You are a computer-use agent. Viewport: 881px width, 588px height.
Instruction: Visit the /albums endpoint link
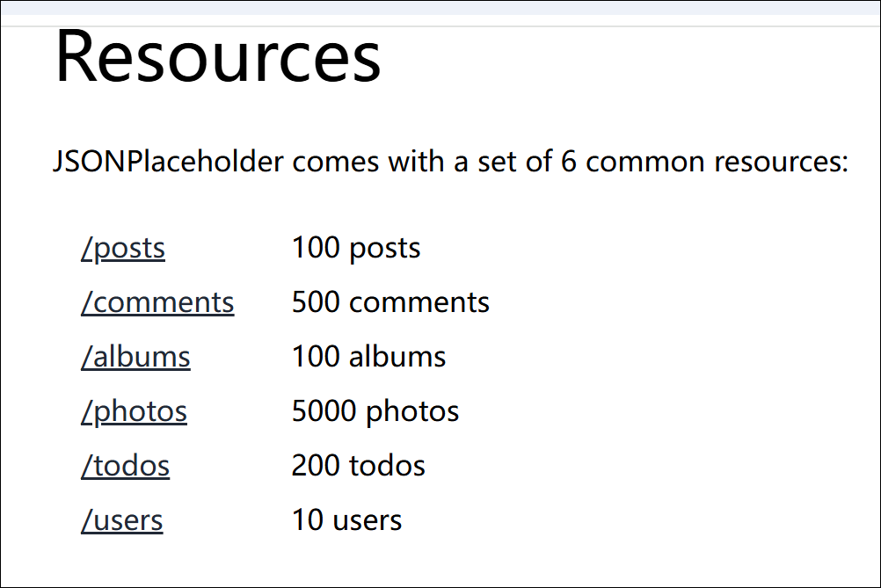[x=135, y=357]
